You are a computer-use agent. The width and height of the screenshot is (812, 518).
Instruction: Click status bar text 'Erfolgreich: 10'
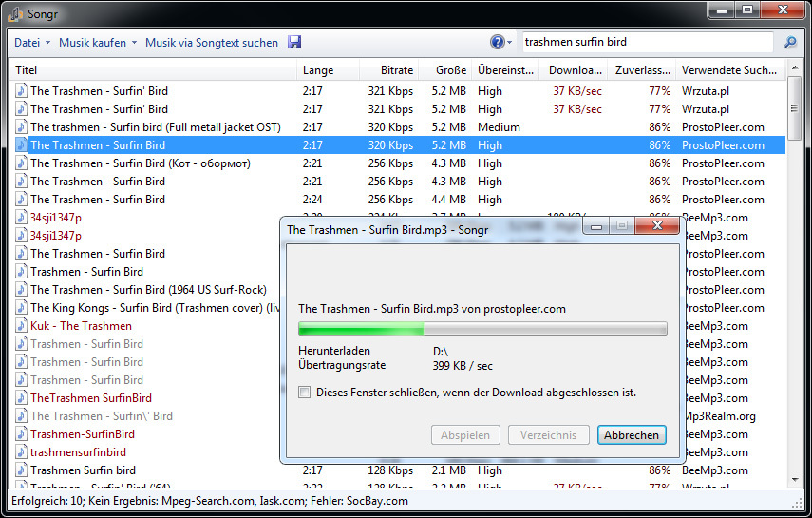47,501
